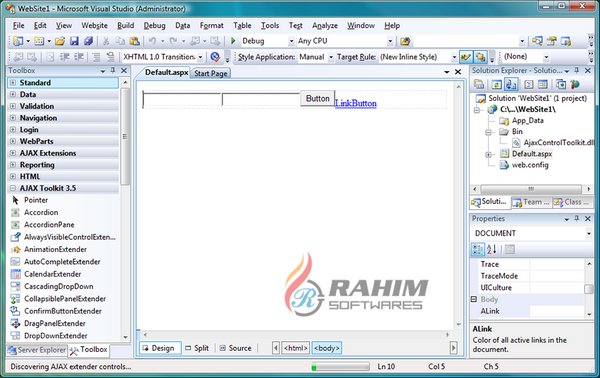This screenshot has height=378, width=600.
Task: Click the LinkButton link on the page
Action: 356,103
